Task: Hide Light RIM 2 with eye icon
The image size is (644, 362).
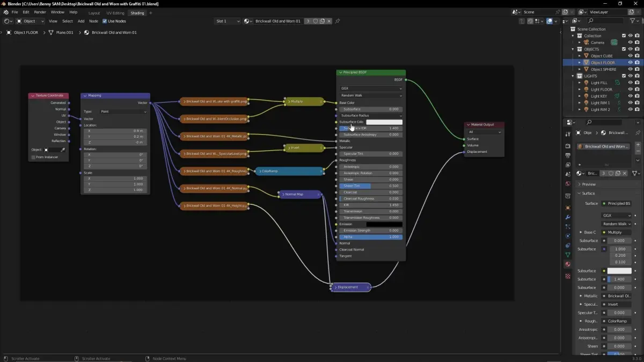Action: 631,109
